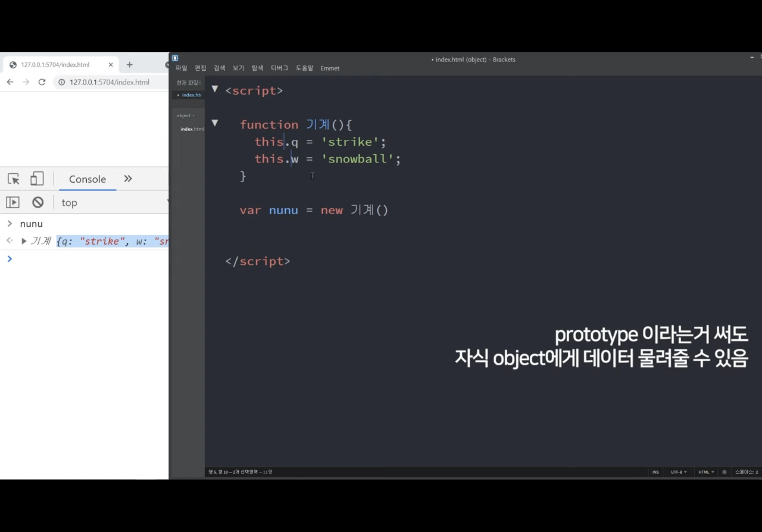Click the clear console icon
The width and height of the screenshot is (762, 532).
pos(38,202)
